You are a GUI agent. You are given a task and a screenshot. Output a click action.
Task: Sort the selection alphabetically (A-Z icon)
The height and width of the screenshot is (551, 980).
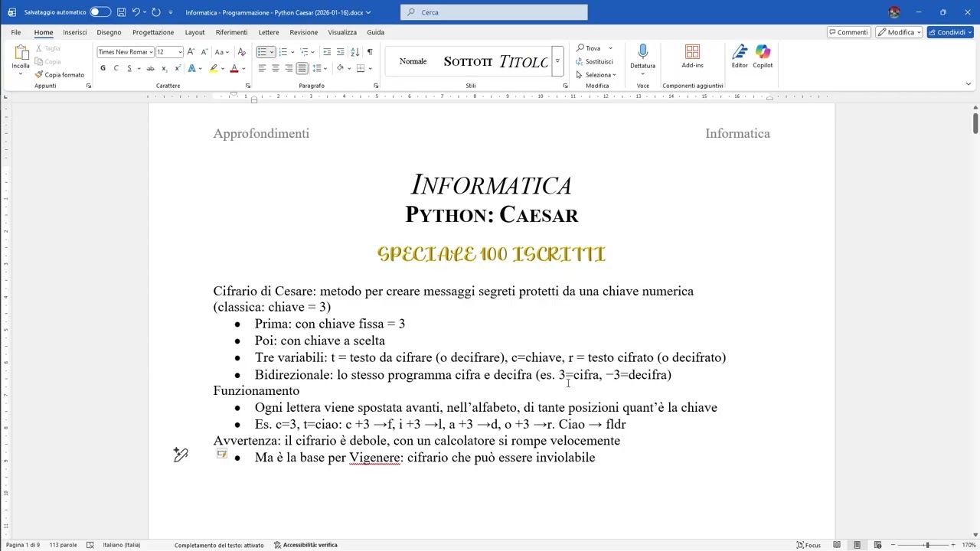click(354, 52)
